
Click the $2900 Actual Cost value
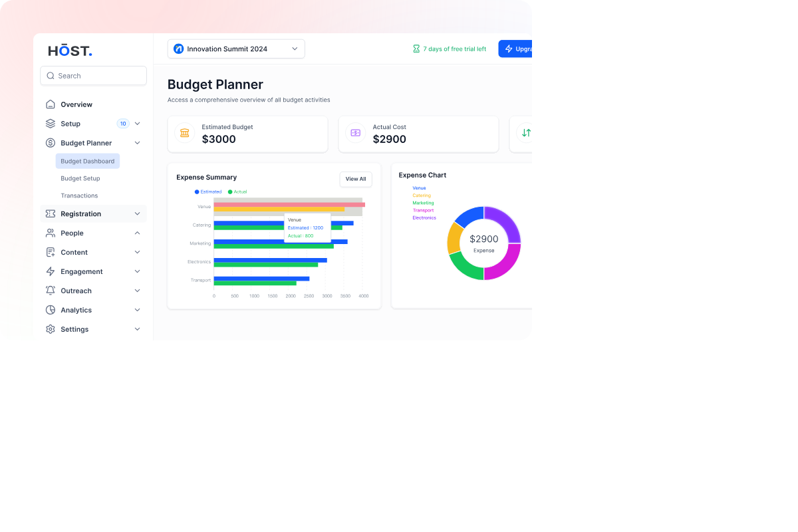pos(390,140)
